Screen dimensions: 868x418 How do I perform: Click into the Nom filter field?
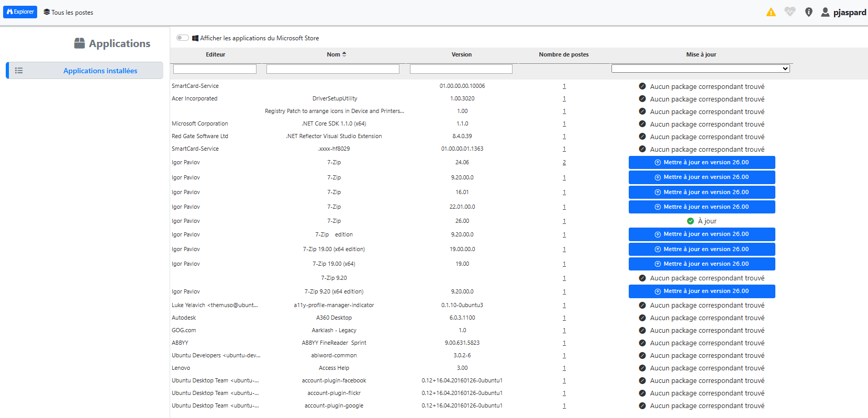[332, 69]
